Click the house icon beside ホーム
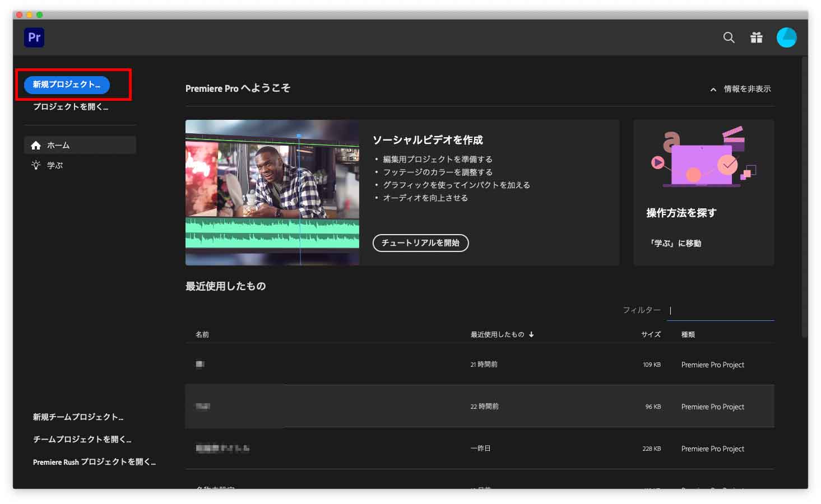 [36, 146]
